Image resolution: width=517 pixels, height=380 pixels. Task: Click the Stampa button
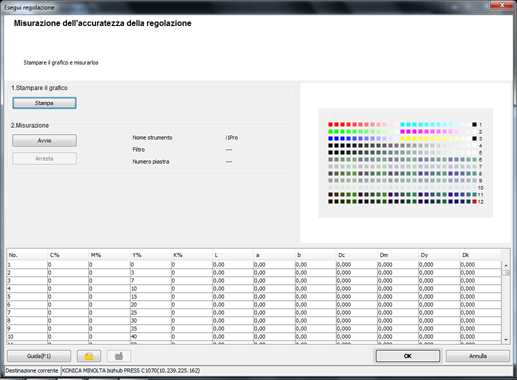(44, 103)
